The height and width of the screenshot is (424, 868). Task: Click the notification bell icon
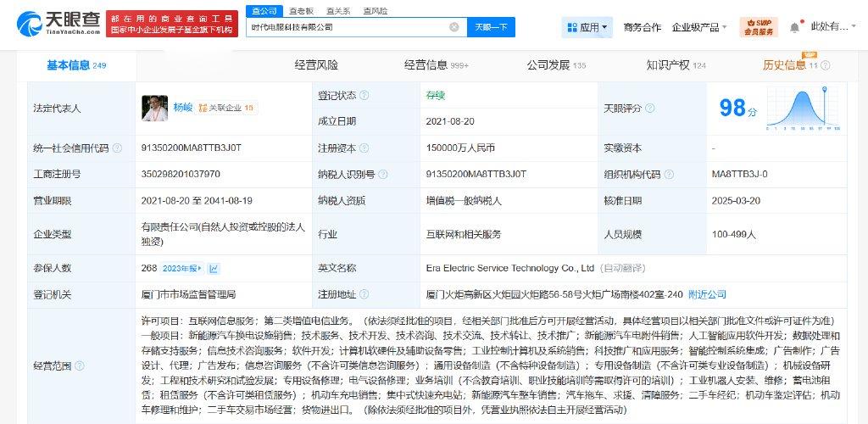(x=794, y=26)
